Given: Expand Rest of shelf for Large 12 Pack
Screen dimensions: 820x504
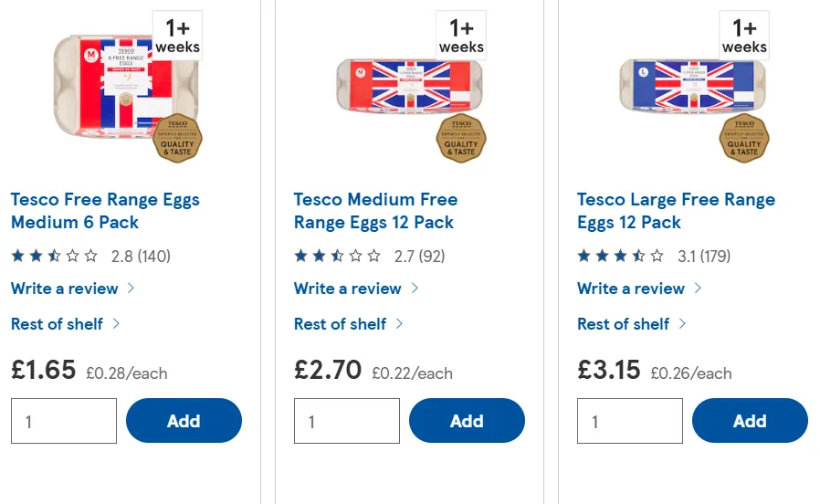Looking at the screenshot, I should (x=631, y=324).
